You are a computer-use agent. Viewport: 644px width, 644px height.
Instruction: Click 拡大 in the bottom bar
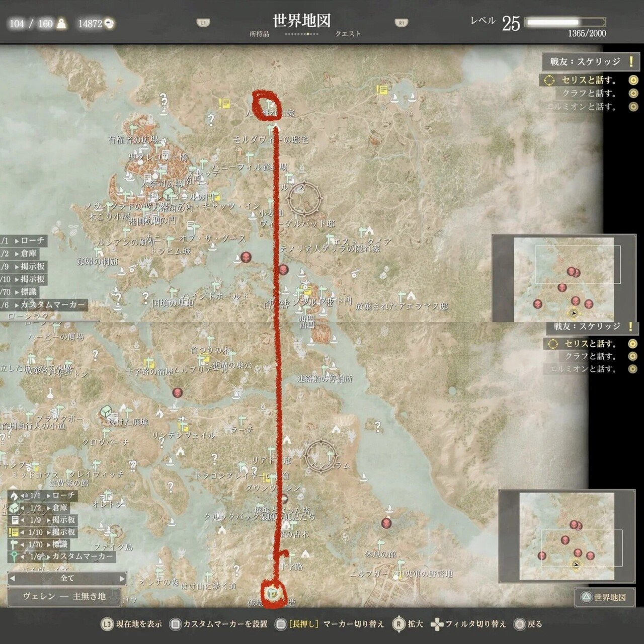click(416, 624)
